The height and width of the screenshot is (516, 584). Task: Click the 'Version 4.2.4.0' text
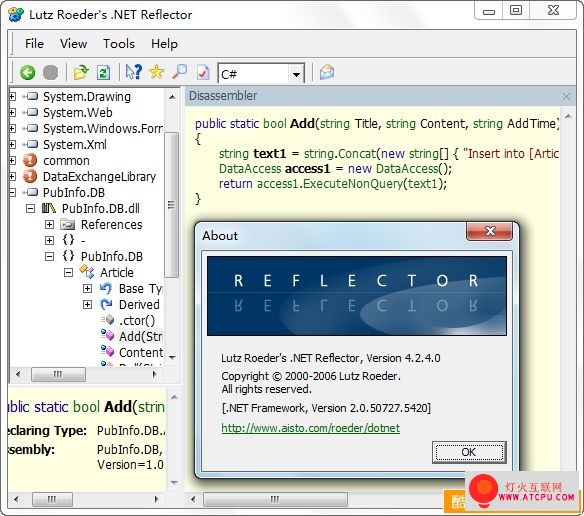click(x=403, y=358)
